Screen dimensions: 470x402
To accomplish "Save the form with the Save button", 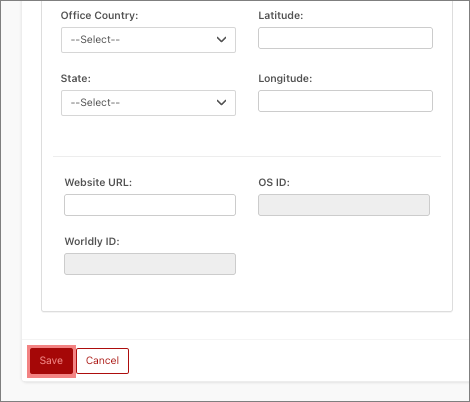I will pos(51,361).
